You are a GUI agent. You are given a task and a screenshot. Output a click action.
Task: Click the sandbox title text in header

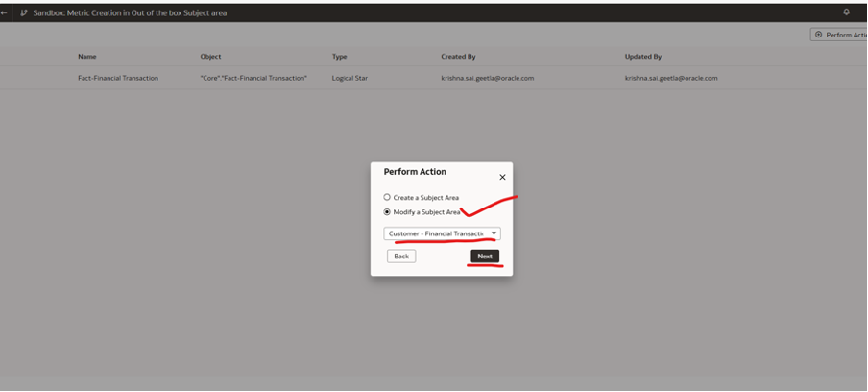(130, 13)
